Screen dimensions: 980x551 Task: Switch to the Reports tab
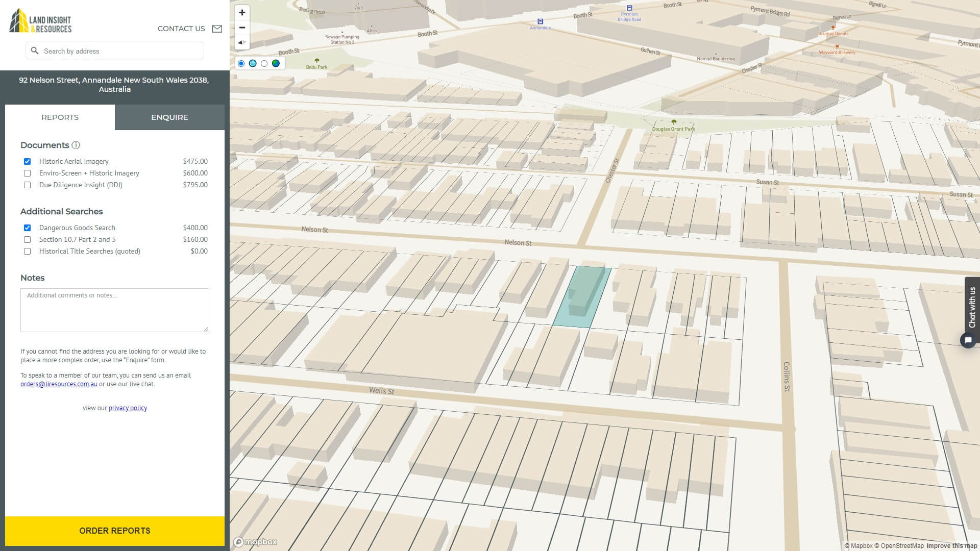tap(60, 117)
